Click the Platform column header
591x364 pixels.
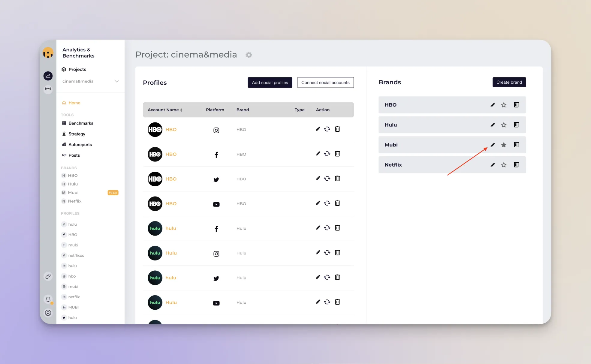click(215, 110)
